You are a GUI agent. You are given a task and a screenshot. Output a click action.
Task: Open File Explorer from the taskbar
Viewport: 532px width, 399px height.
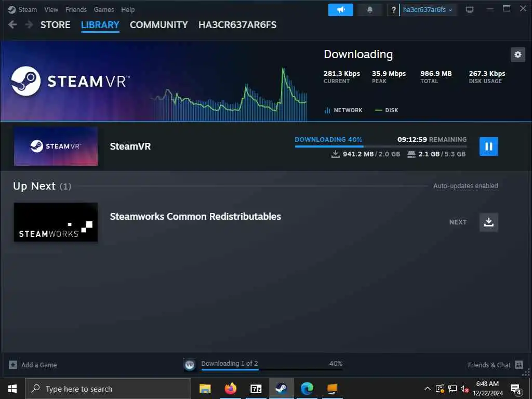(205, 389)
